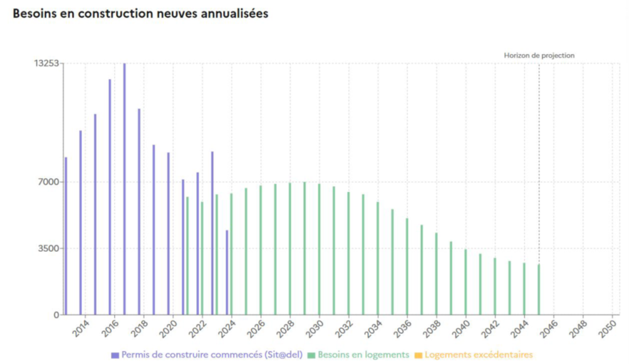Toggle the 'Permis de construire commencés (Sit@del)' legend label
The image size is (629, 364).
211,355
